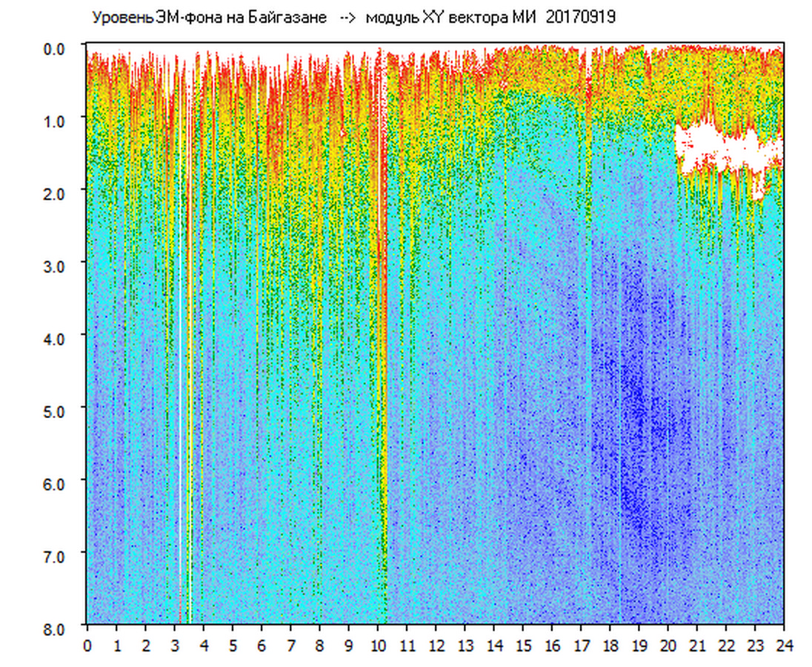Click the x-axis tick label 21
The height and width of the screenshot is (667, 812).
point(697,646)
